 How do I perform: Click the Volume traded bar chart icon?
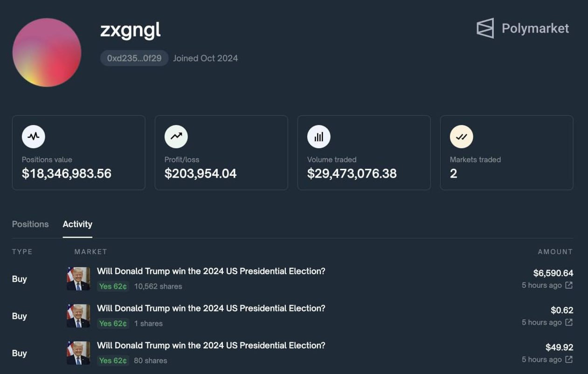(319, 137)
